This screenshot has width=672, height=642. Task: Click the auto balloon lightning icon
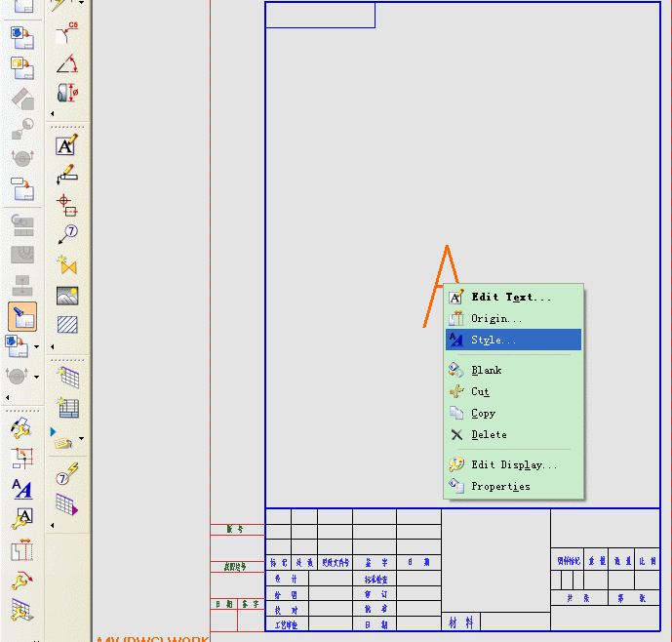67,474
